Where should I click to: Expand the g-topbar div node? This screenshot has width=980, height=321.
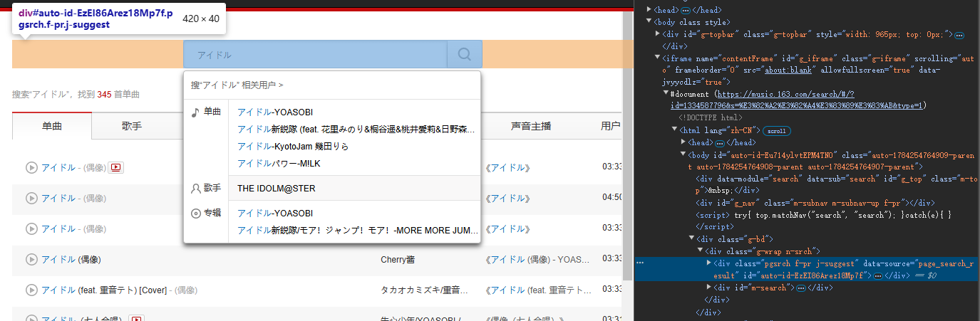658,34
